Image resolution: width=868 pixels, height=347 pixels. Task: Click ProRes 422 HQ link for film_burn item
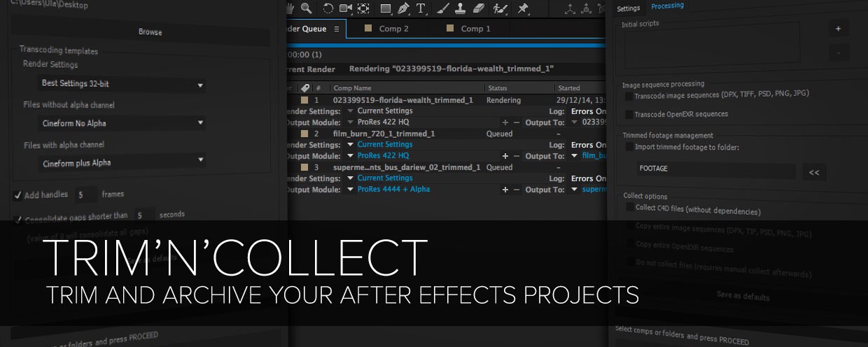pos(383,156)
